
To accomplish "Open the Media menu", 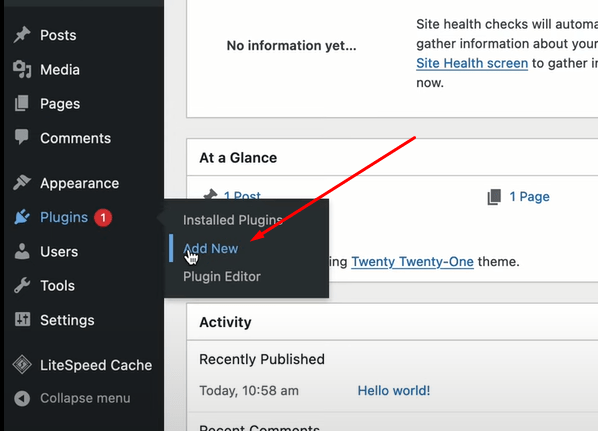I will pyautogui.click(x=60, y=70).
